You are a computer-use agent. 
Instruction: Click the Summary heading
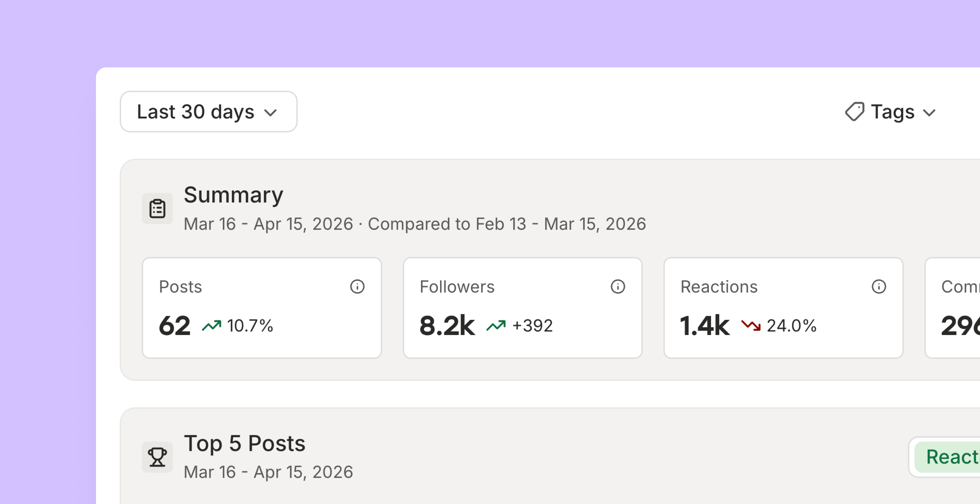pos(234,195)
